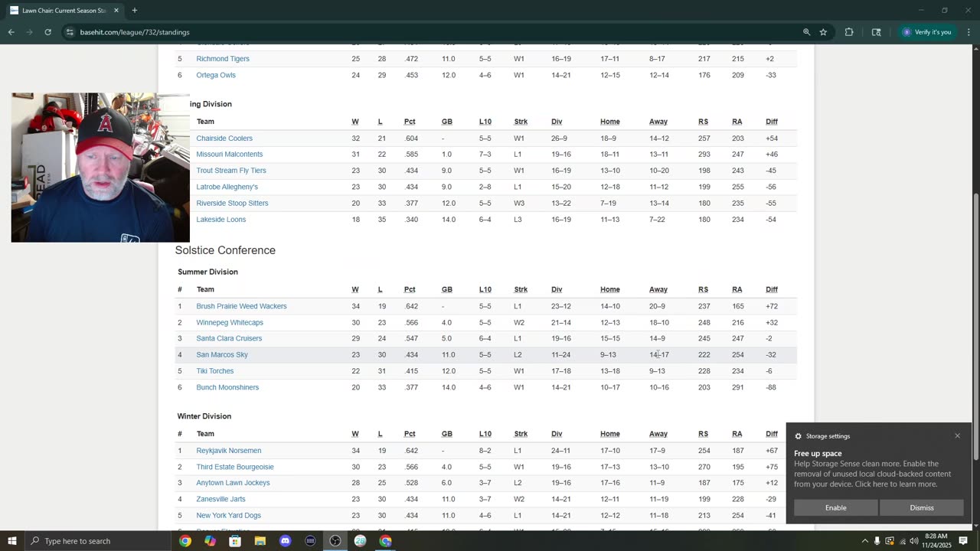Open Discord from the taskbar

pos(286,541)
